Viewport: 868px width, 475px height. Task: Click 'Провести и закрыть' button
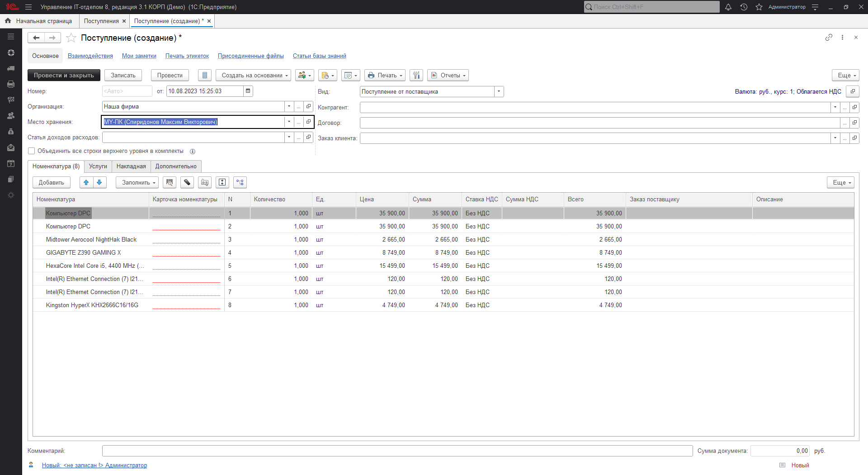click(64, 75)
